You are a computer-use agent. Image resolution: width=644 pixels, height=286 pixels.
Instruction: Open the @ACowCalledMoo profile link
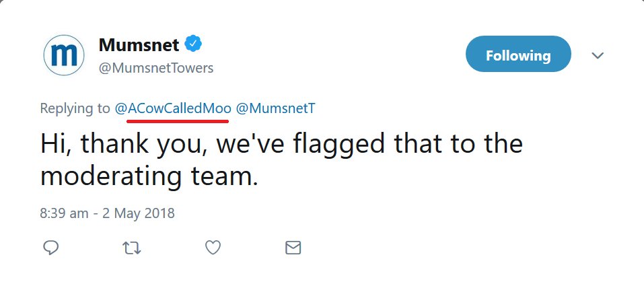click(x=173, y=108)
